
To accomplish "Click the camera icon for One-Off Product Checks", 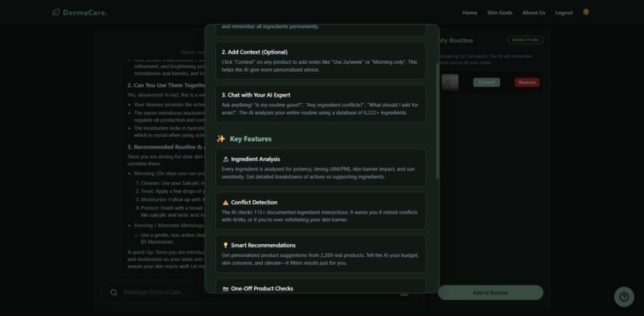I will click(x=225, y=289).
